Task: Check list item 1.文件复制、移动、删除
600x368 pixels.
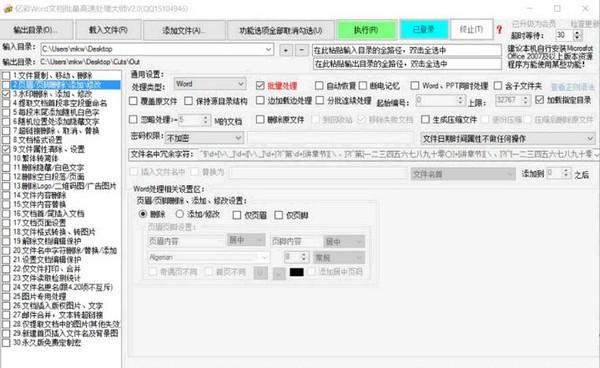Action: click(6, 75)
